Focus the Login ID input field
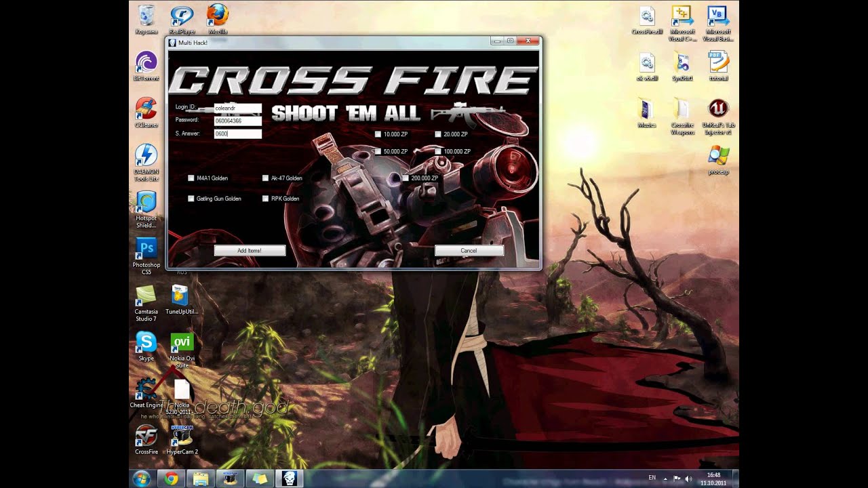 pos(237,108)
